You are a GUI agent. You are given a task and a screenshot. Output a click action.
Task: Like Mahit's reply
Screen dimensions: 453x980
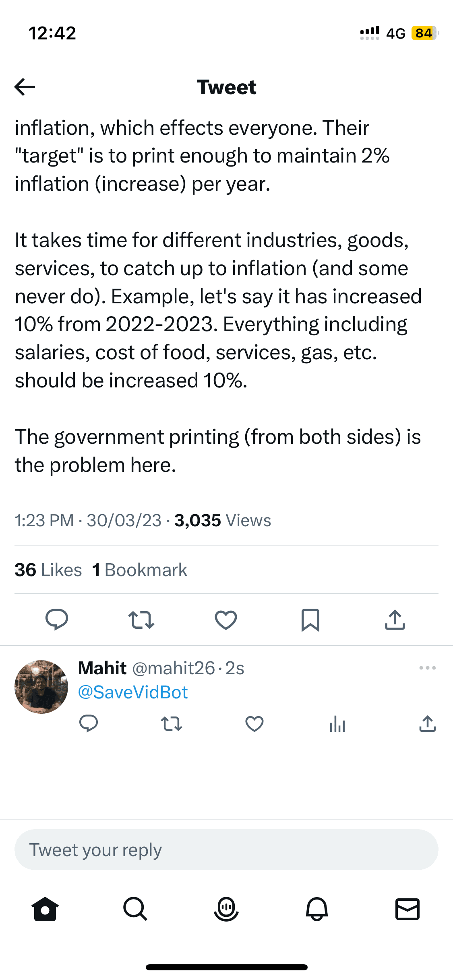pos(254,724)
